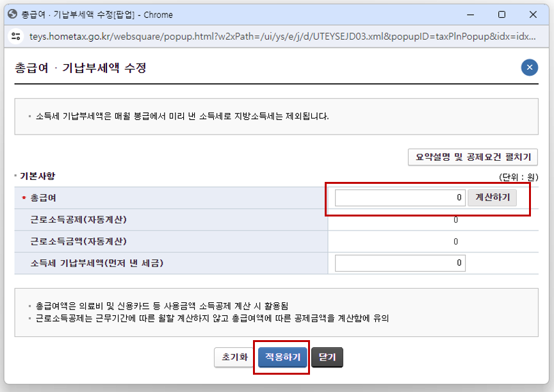Screen dimensions: 554x392
Task: Click the globe icon on the Chrome tab
Action: (12, 14)
